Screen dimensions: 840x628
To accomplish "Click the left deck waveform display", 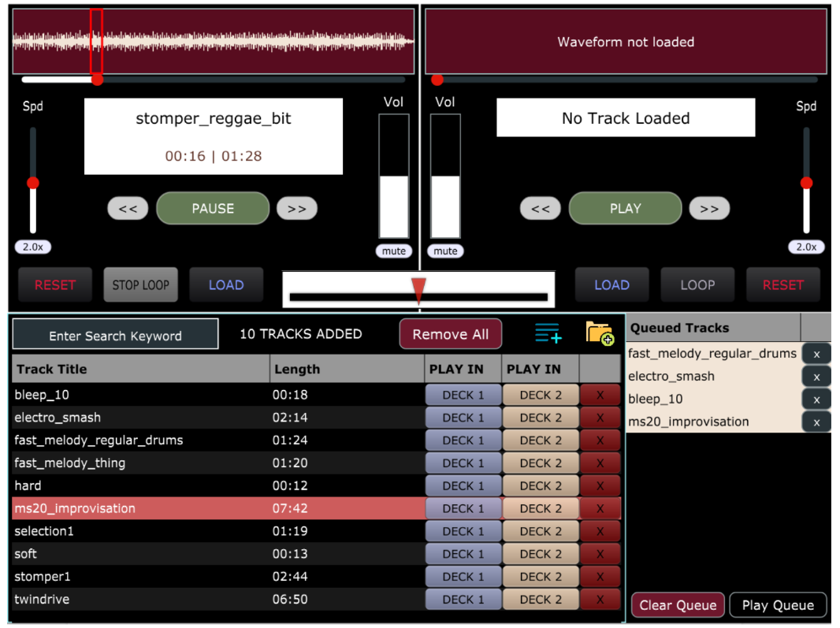I will pos(214,41).
